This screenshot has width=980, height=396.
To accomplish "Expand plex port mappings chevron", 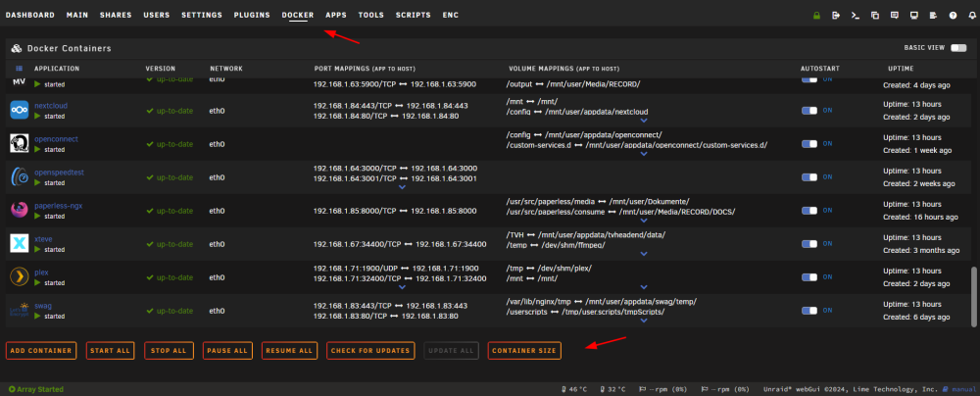I will tap(402, 287).
